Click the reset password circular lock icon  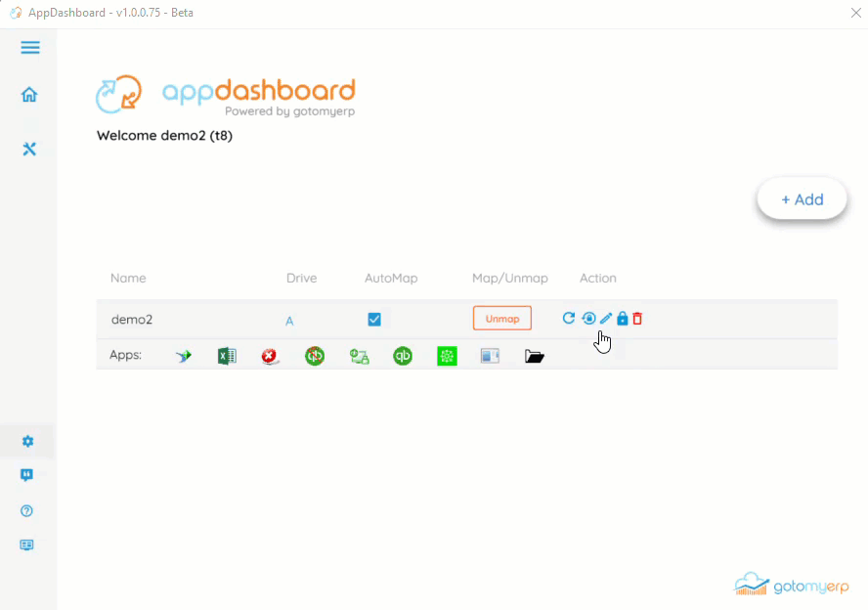[589, 319]
